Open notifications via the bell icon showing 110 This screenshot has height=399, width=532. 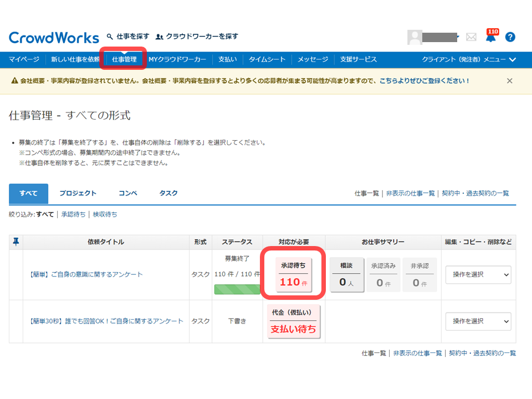[x=491, y=37]
